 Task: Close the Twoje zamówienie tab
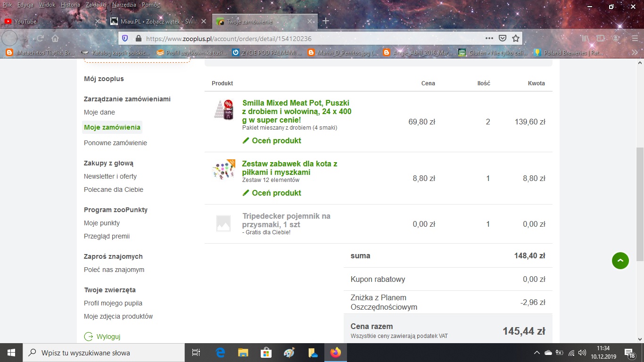click(x=310, y=22)
